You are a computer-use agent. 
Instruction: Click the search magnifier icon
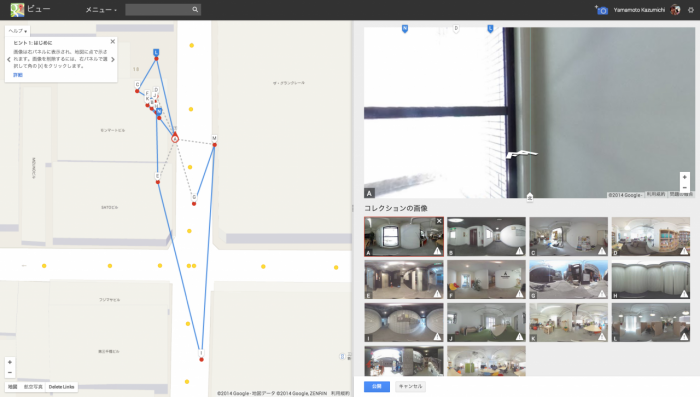point(195,9)
